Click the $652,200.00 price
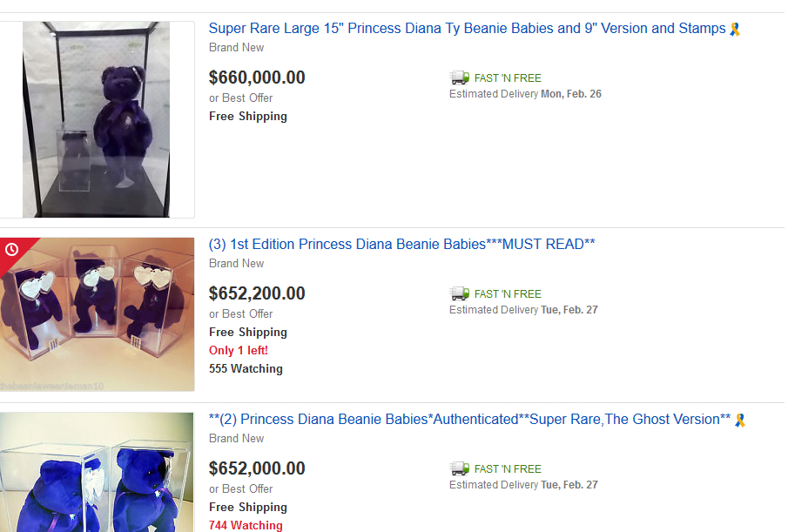 pyautogui.click(x=257, y=293)
